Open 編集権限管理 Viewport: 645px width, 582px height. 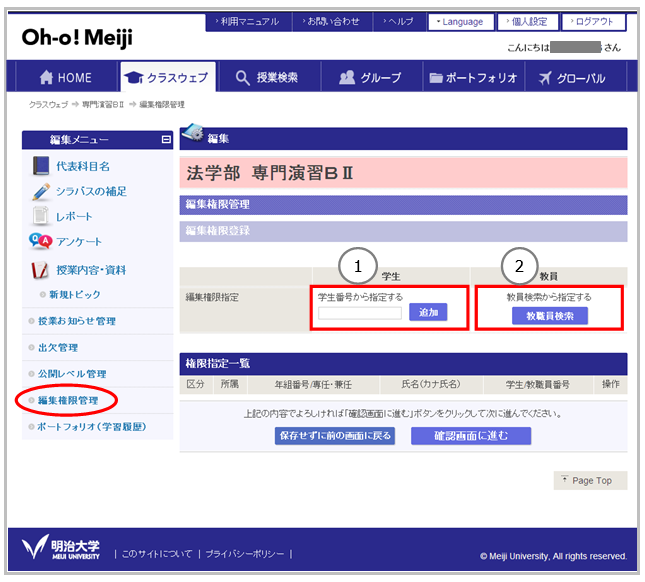point(68,400)
